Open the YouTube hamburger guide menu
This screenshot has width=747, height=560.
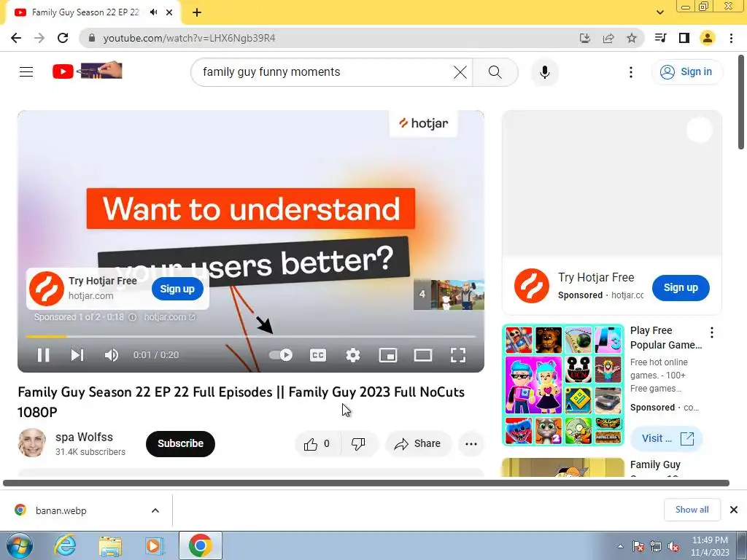pyautogui.click(x=26, y=72)
